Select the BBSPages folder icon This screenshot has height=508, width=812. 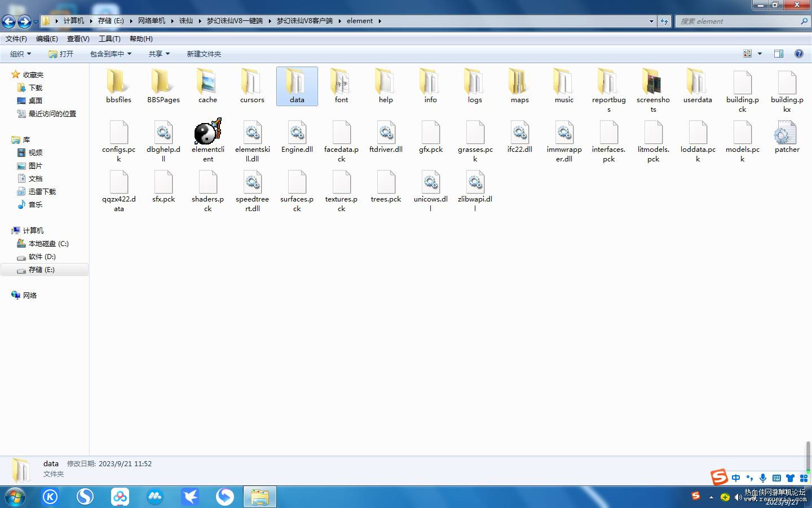pos(163,82)
